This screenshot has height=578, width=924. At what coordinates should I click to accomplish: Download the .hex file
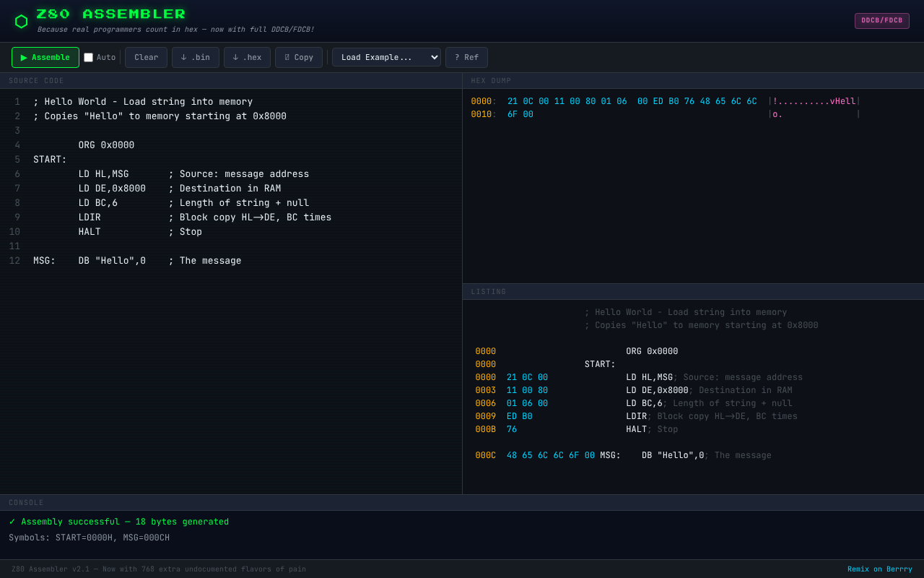tap(247, 58)
